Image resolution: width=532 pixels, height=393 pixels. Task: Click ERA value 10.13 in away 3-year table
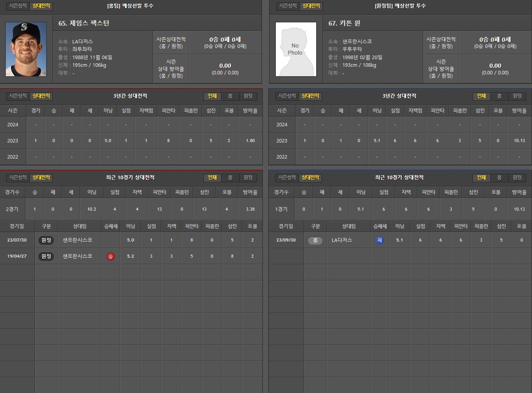(x=519, y=141)
